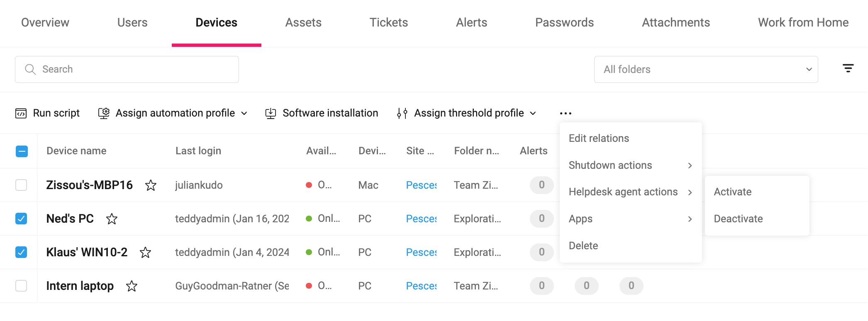Open the Assets tab
Image resolution: width=868 pixels, height=321 pixels.
pos(303,22)
